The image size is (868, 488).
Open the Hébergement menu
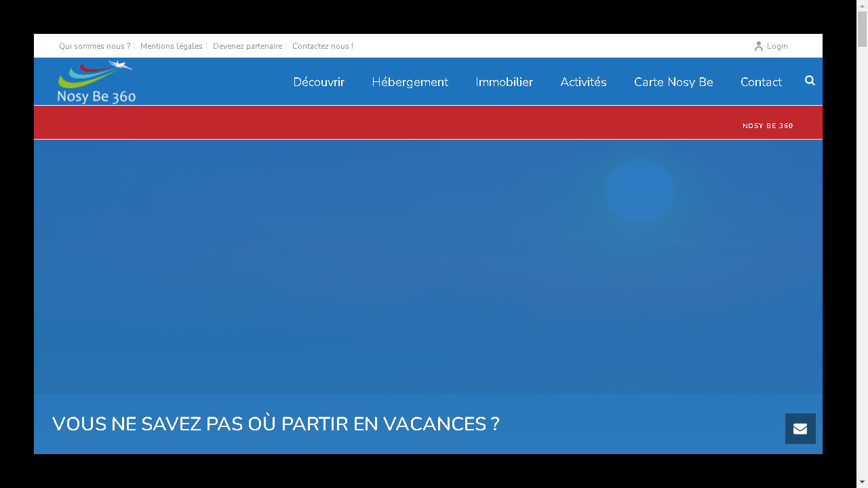[410, 82]
